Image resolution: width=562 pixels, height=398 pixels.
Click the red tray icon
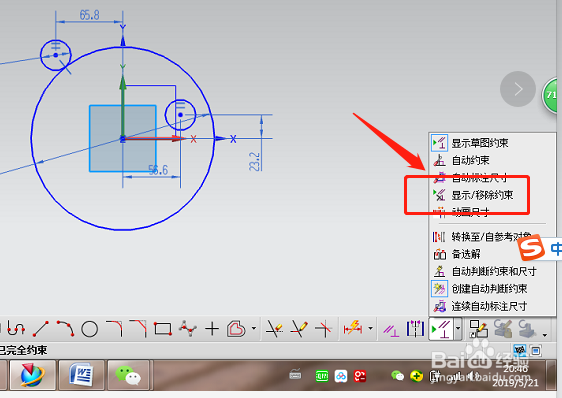(x=360, y=376)
